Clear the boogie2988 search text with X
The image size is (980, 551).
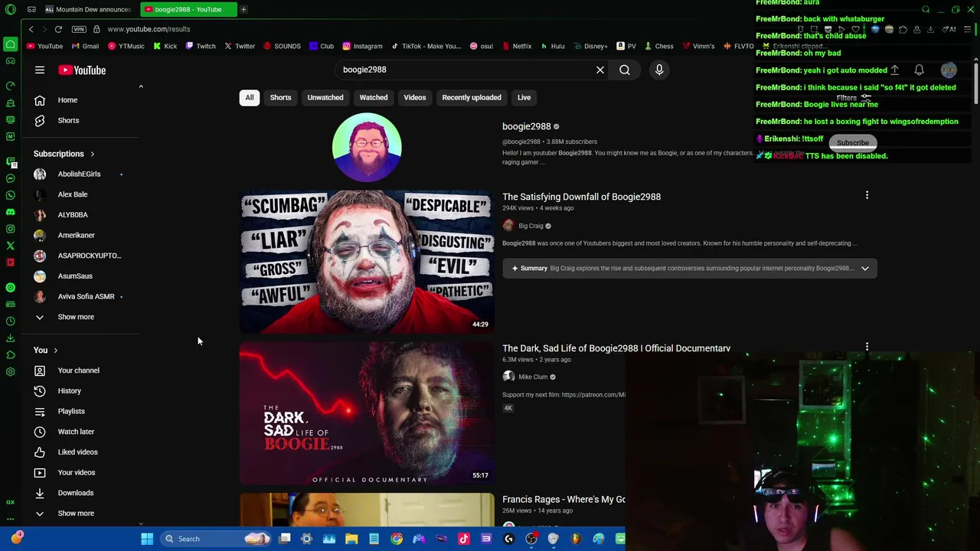(600, 70)
